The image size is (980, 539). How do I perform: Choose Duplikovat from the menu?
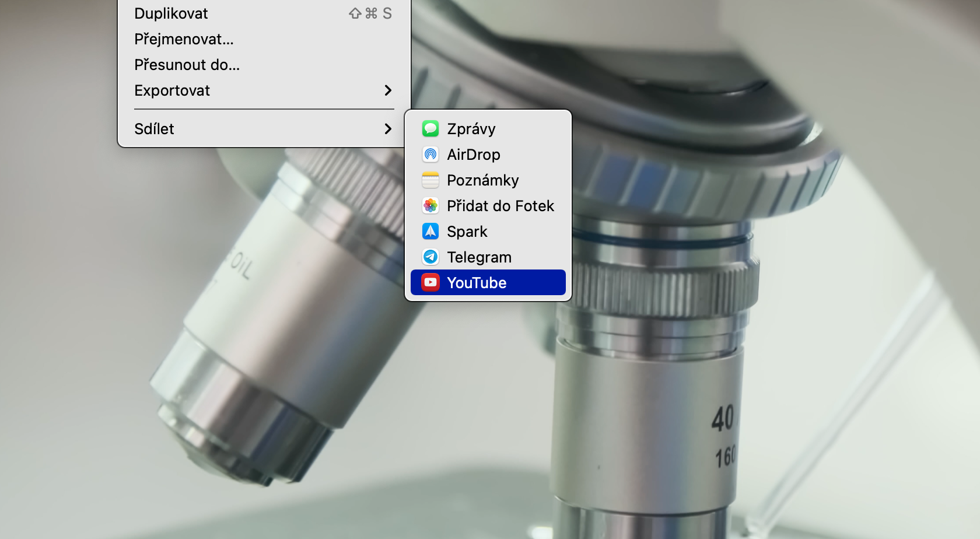pyautogui.click(x=264, y=13)
